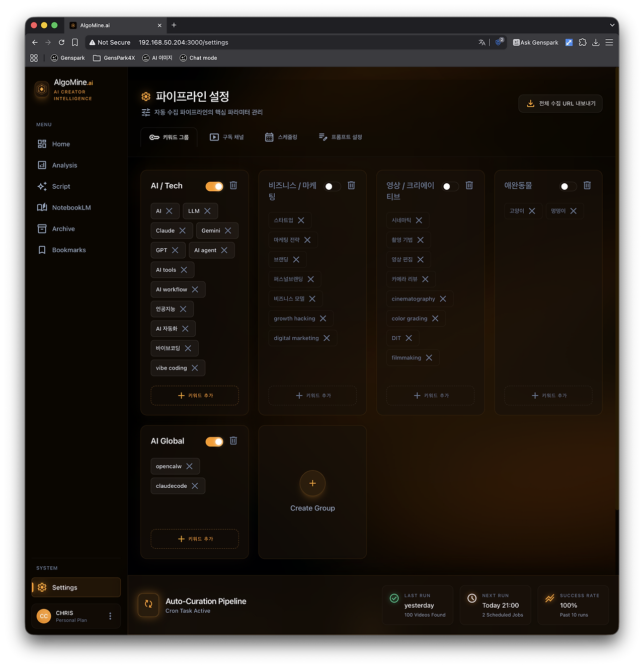This screenshot has height=668, width=644.
Task: Remove the opencalw keyword
Action: click(x=189, y=466)
